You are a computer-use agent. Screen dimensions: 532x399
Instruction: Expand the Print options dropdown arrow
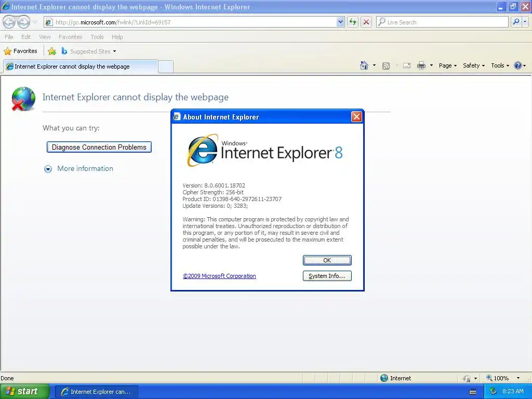tap(431, 65)
